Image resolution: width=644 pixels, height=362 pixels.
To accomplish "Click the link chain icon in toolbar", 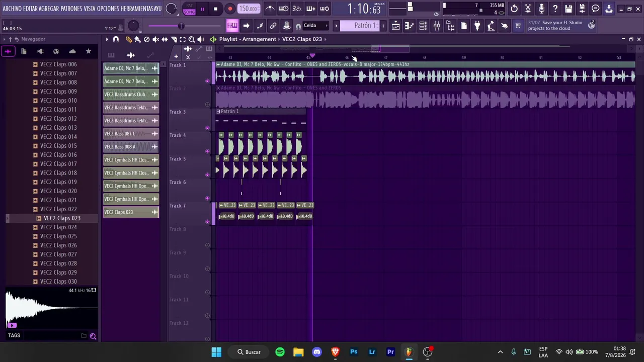I will [273, 26].
